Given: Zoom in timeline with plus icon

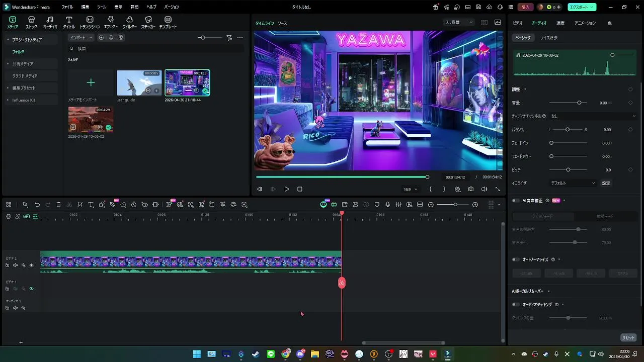Looking at the screenshot, I should pyautogui.click(x=475, y=205).
